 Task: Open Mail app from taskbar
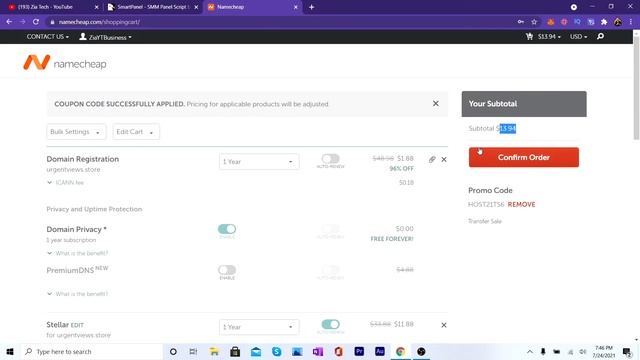point(256,351)
